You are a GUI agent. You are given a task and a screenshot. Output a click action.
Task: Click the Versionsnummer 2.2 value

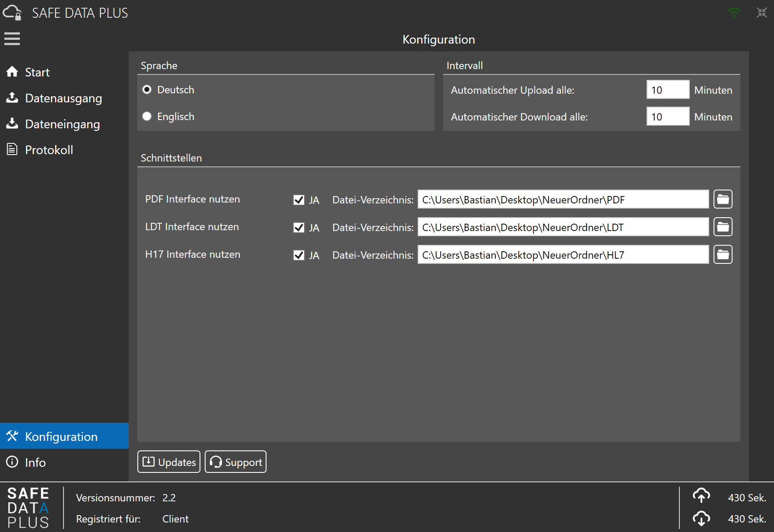169,498
